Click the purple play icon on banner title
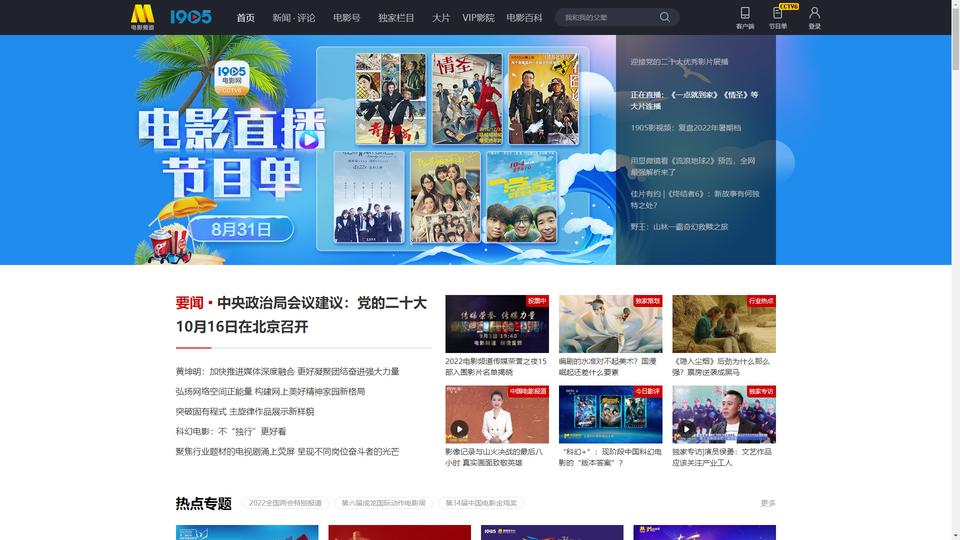Image resolution: width=960 pixels, height=540 pixels. pyautogui.click(x=310, y=140)
